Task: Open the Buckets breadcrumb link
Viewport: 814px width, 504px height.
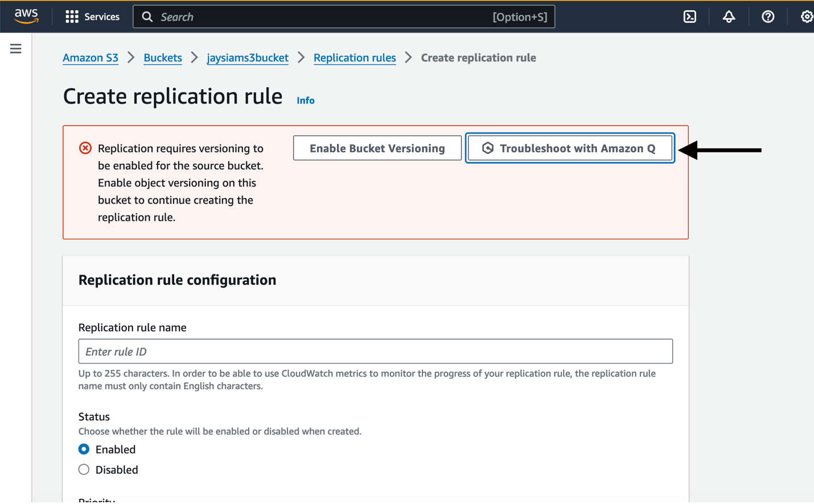Action: click(x=163, y=57)
